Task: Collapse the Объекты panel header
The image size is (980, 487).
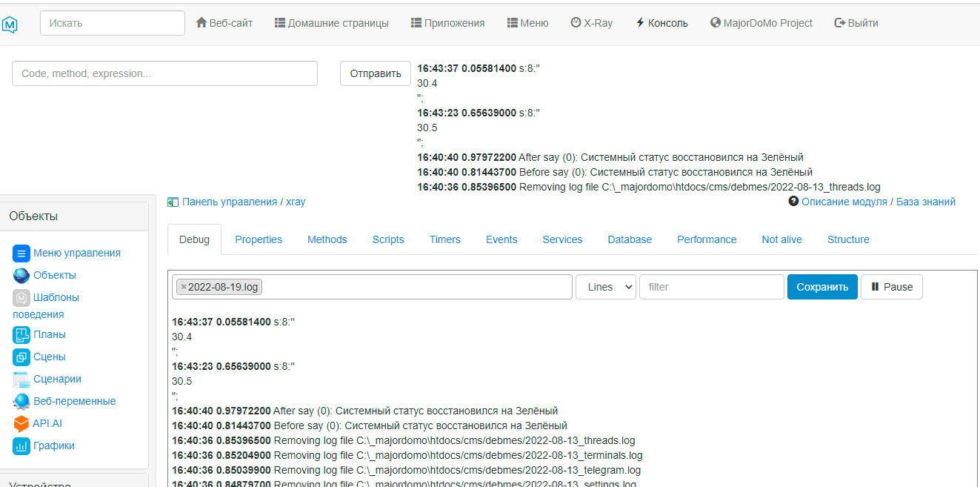Action: (74, 216)
